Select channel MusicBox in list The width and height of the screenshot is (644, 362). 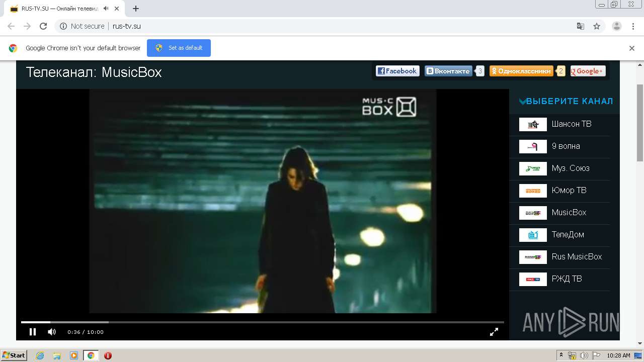click(x=569, y=212)
